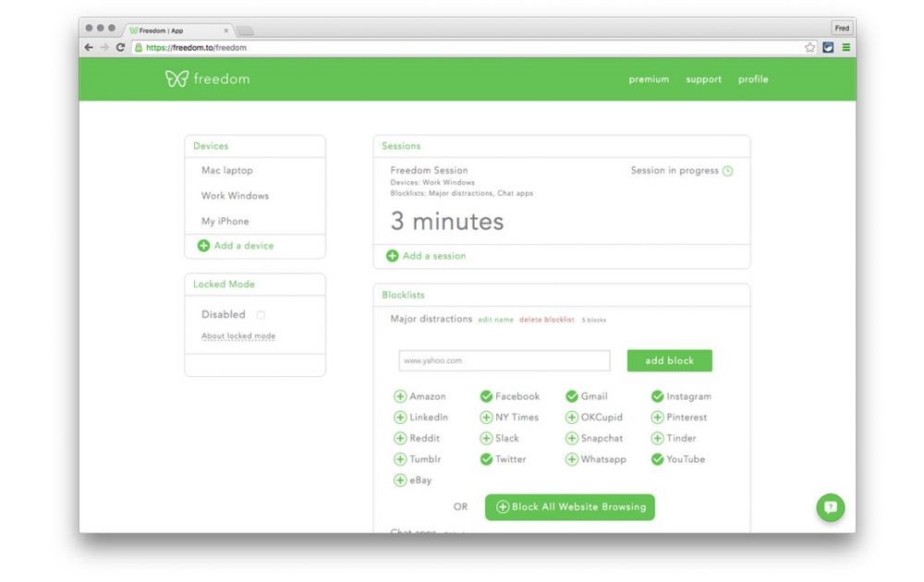Screen dimensions: 924x582
Task: Reload the page with the refresh icon
Action: point(121,48)
